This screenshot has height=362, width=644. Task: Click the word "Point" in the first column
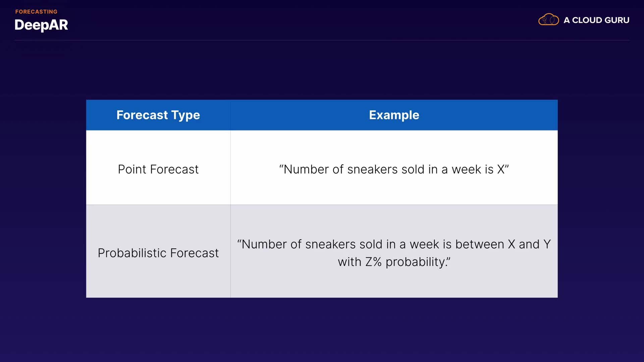click(x=132, y=169)
